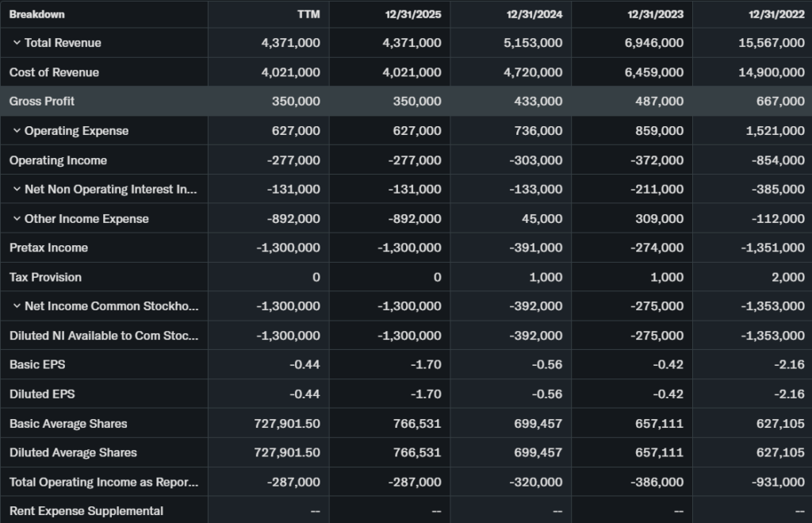Select the Gross Profit row label
The width and height of the screenshot is (812, 523).
click(x=42, y=102)
